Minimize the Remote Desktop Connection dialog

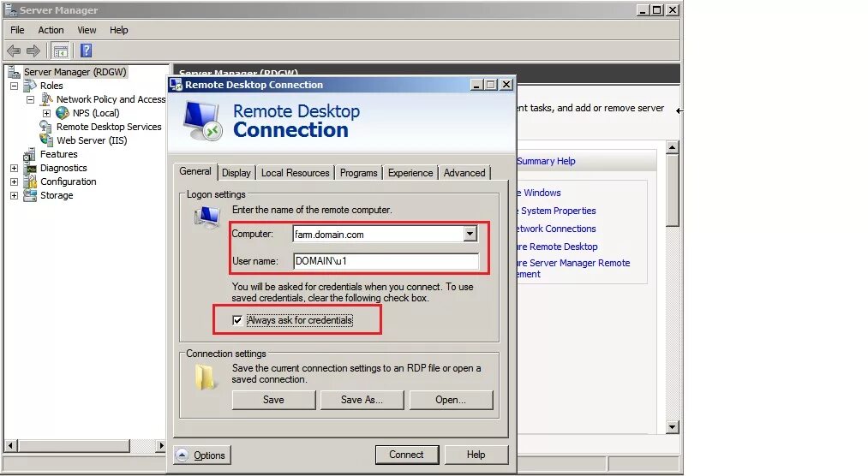point(476,85)
